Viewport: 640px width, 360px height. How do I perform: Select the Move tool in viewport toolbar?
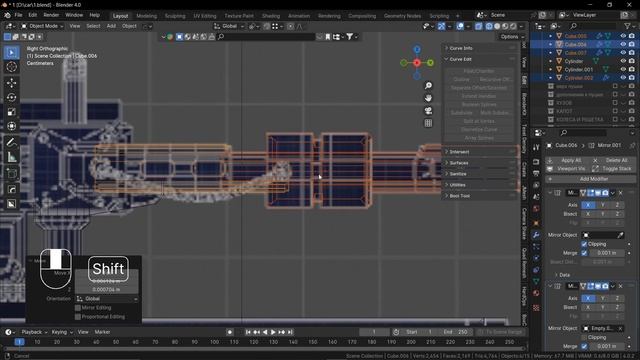tap(11, 83)
